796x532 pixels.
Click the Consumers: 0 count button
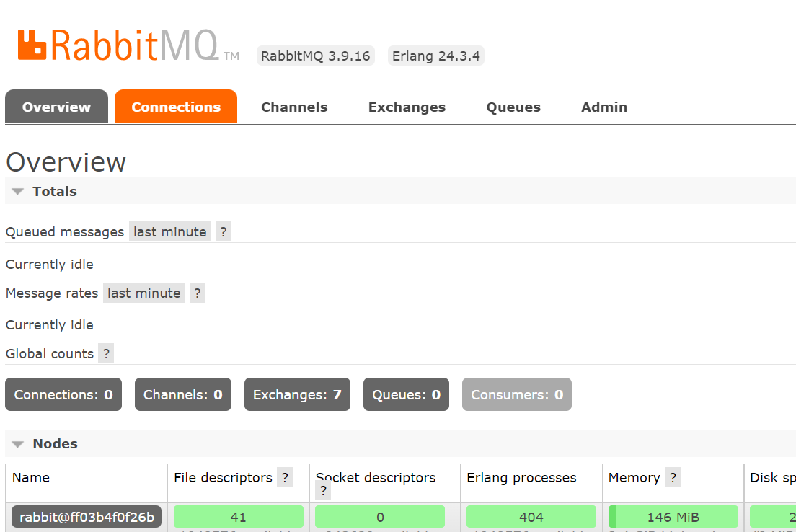(x=517, y=394)
